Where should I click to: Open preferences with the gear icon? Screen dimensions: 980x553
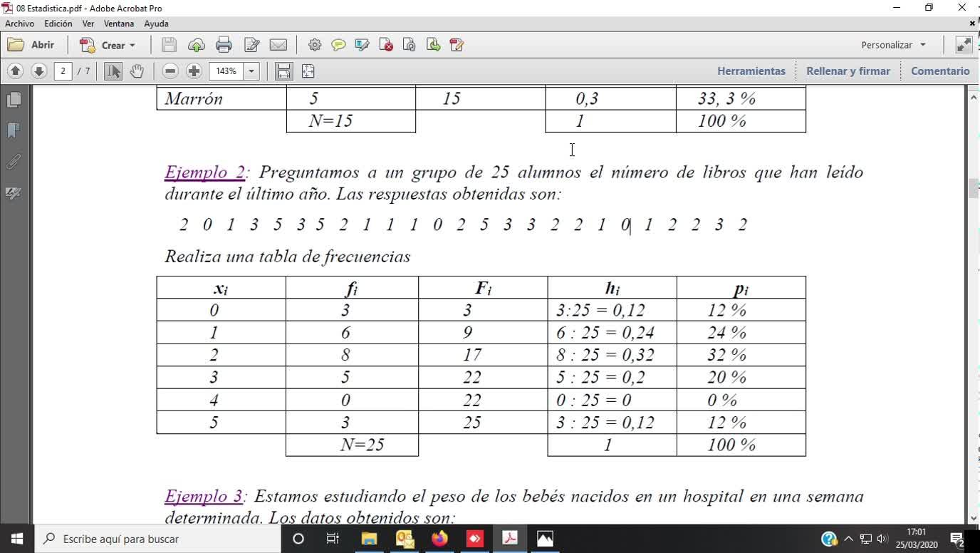(x=314, y=45)
